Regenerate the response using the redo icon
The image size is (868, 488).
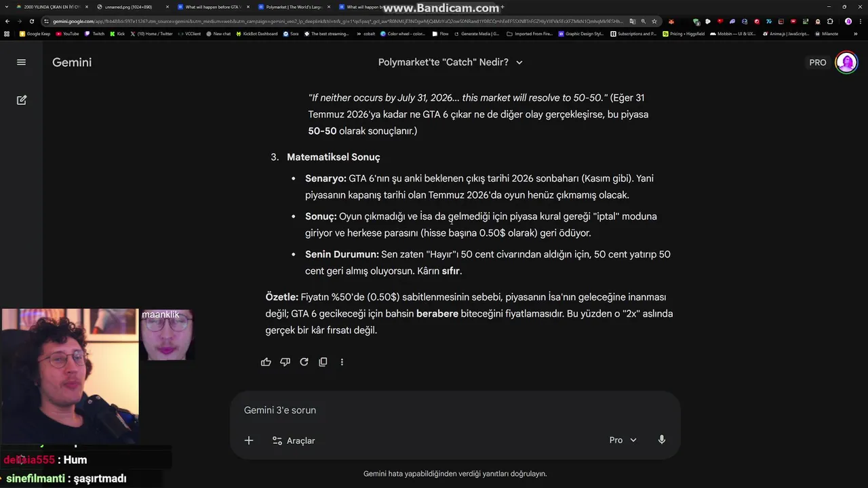[x=304, y=362]
